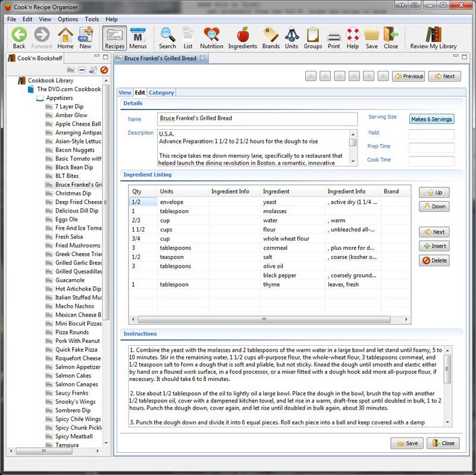Maximize the recipe editor panel
476x475 pixels.
tap(464, 57)
